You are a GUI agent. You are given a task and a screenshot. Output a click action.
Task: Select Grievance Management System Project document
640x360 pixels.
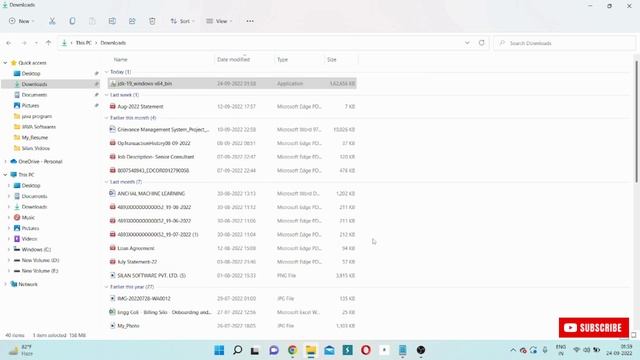pos(232,129)
